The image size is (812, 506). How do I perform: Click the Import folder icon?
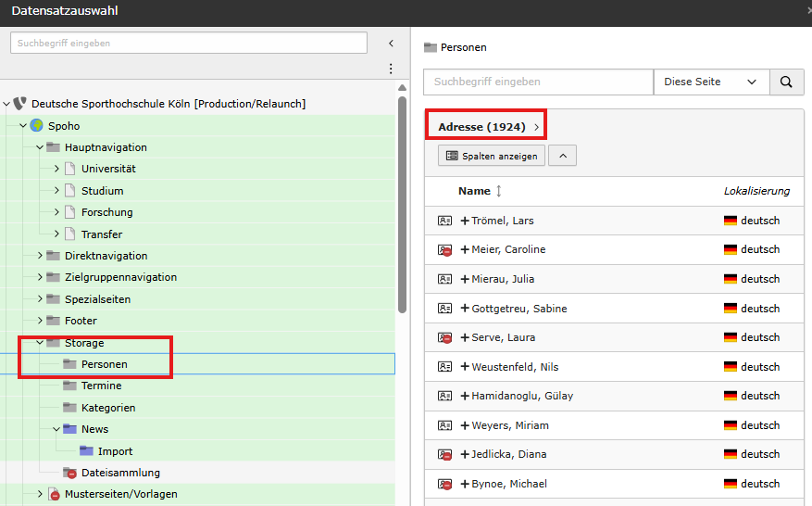[x=87, y=451]
